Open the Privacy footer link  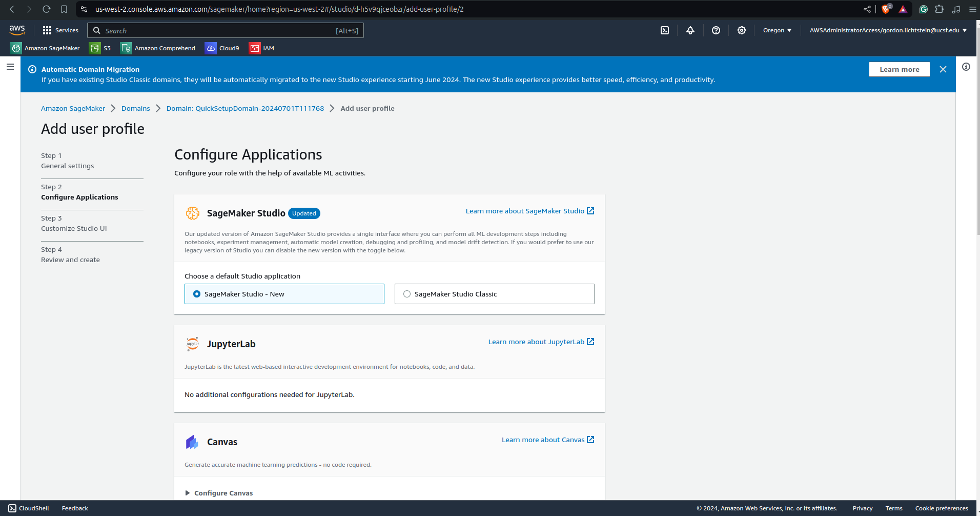click(x=863, y=508)
